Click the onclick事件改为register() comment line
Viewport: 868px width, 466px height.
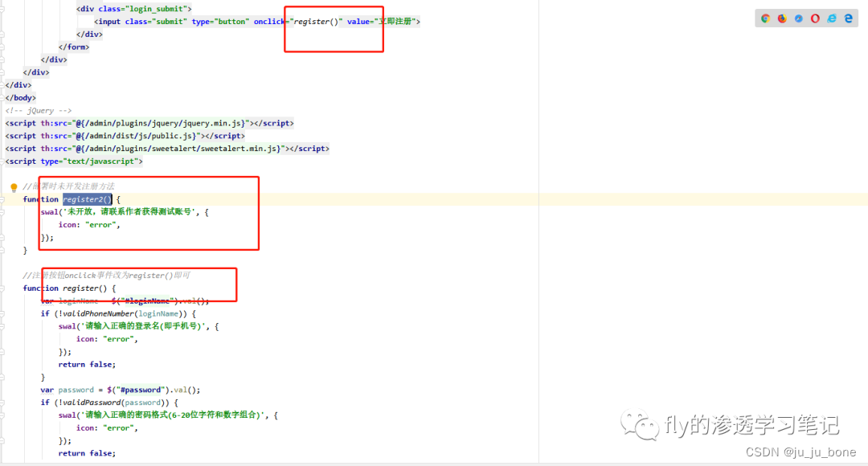pyautogui.click(x=106, y=276)
